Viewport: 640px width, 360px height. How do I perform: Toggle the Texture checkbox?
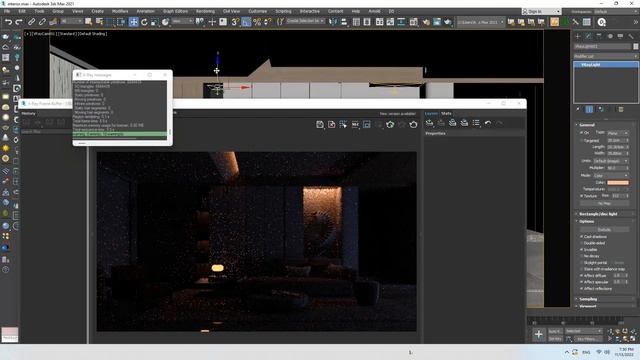point(581,196)
